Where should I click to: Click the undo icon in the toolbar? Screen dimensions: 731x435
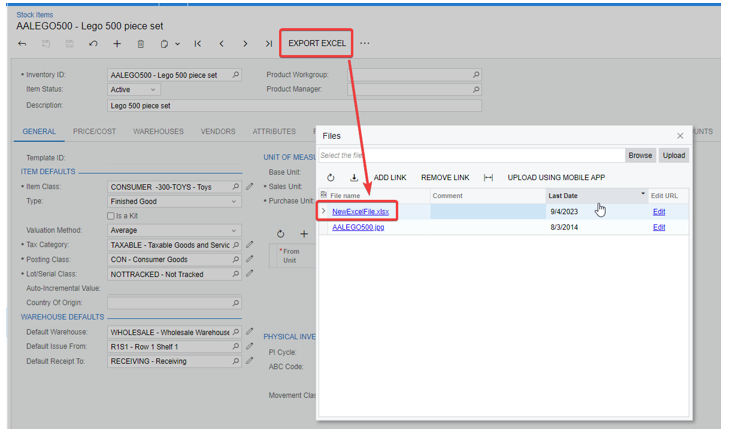tap(93, 44)
